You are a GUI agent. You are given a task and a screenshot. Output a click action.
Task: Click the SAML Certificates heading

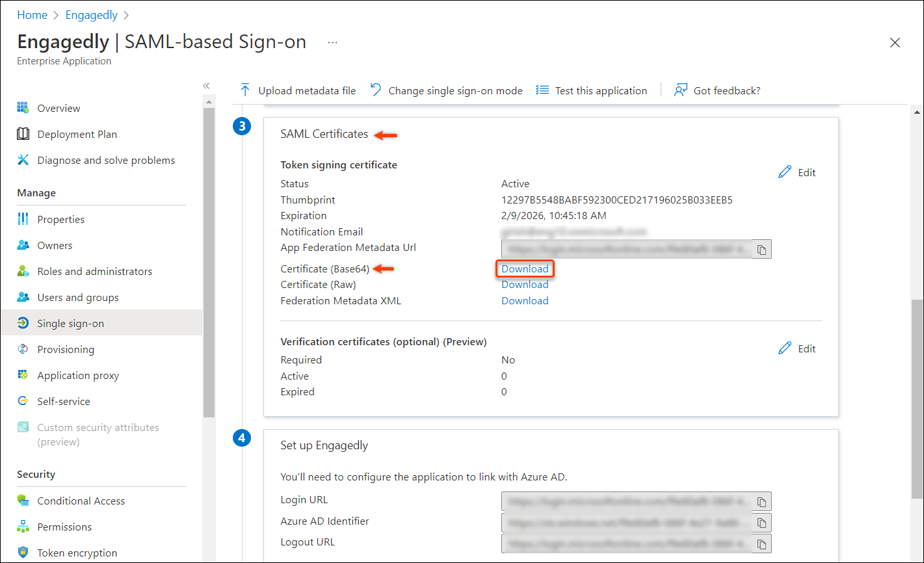(x=324, y=134)
